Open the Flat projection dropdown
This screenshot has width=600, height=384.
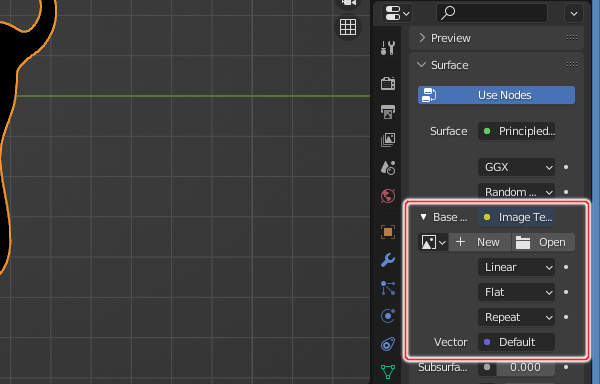point(517,292)
